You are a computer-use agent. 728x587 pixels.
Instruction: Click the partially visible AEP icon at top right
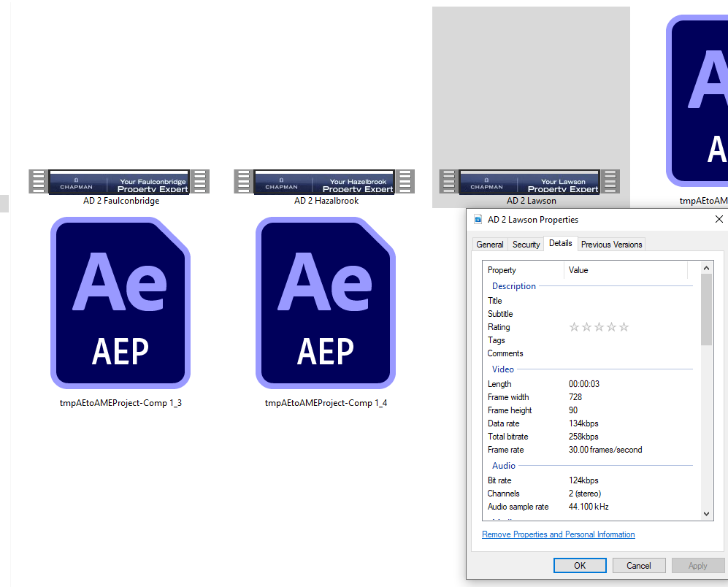697,102
